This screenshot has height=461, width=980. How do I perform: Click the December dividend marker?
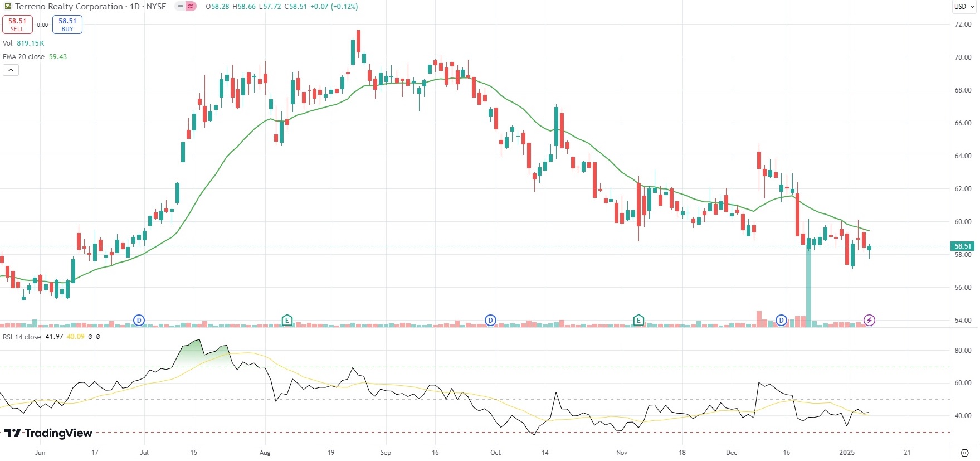pos(782,320)
